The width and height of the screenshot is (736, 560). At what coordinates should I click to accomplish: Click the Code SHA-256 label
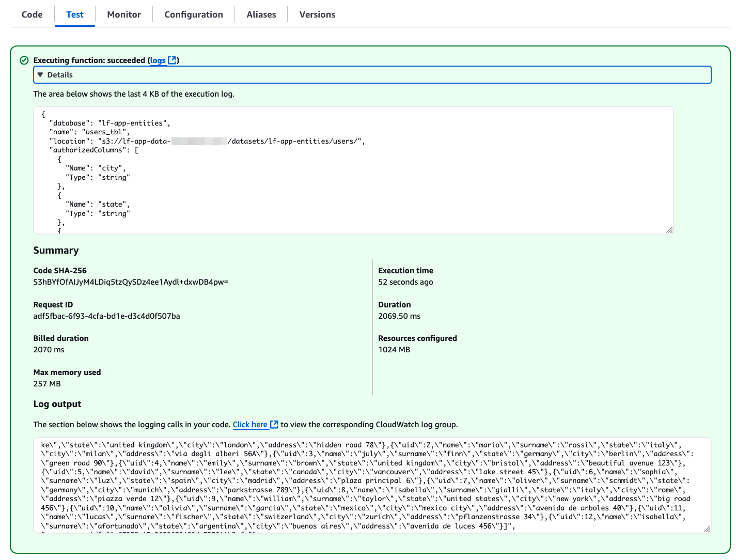point(60,271)
